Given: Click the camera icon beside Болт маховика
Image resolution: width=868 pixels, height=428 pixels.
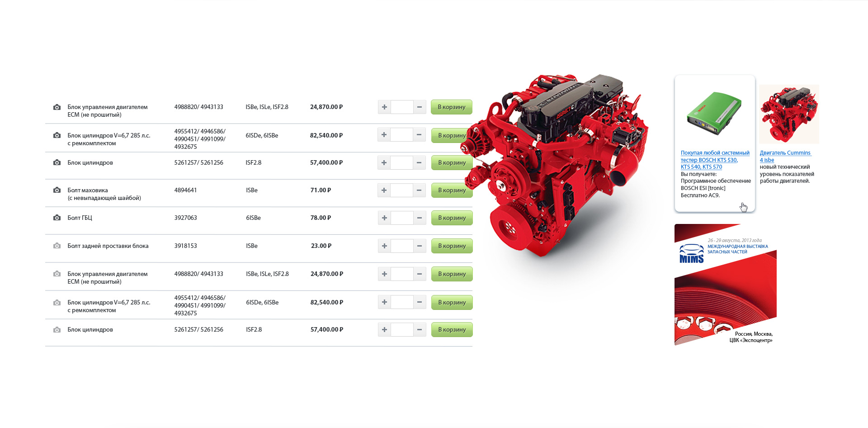Looking at the screenshot, I should click(x=57, y=190).
